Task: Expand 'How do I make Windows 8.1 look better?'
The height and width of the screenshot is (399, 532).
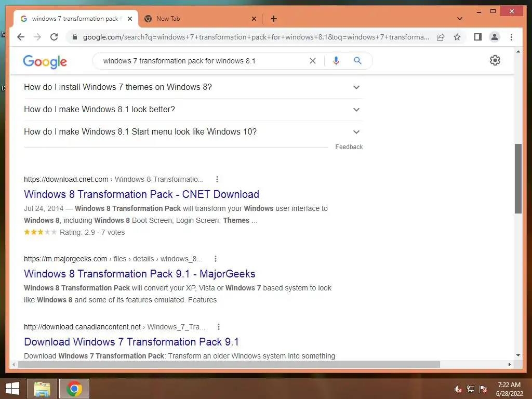Action: pyautogui.click(x=193, y=110)
